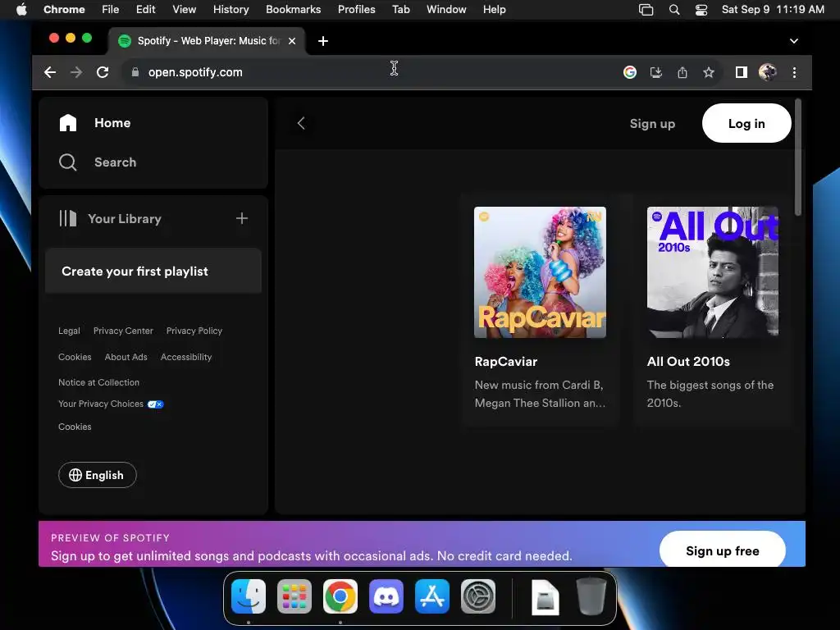Open the Apple menu
This screenshot has height=630, width=840.
point(21,10)
